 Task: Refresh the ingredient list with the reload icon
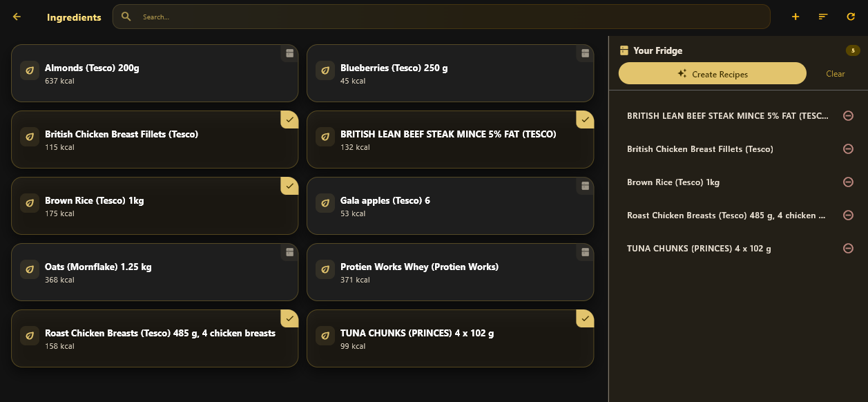click(x=851, y=16)
